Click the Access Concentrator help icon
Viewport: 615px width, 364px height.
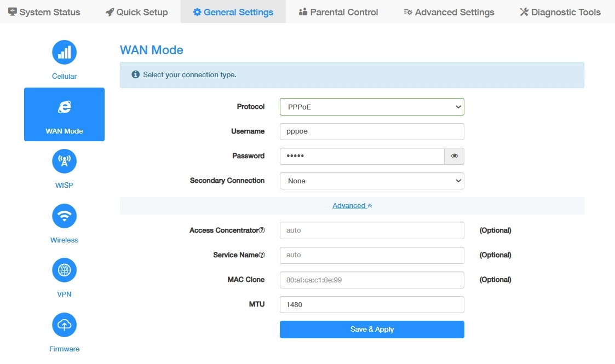(x=262, y=230)
